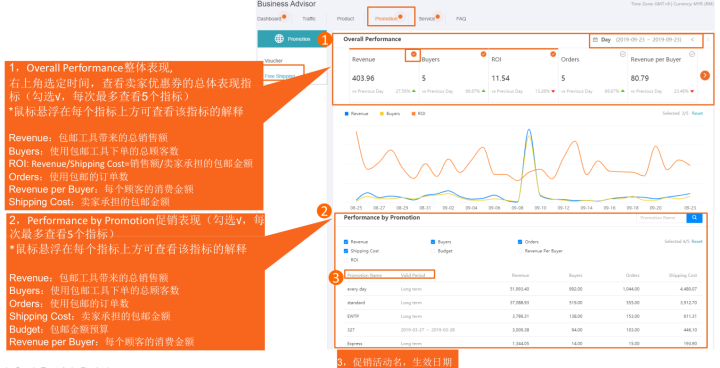This screenshot has height=368, width=720.
Task: Check the Revenue Per Buyer checkbox
Action: 520,251
